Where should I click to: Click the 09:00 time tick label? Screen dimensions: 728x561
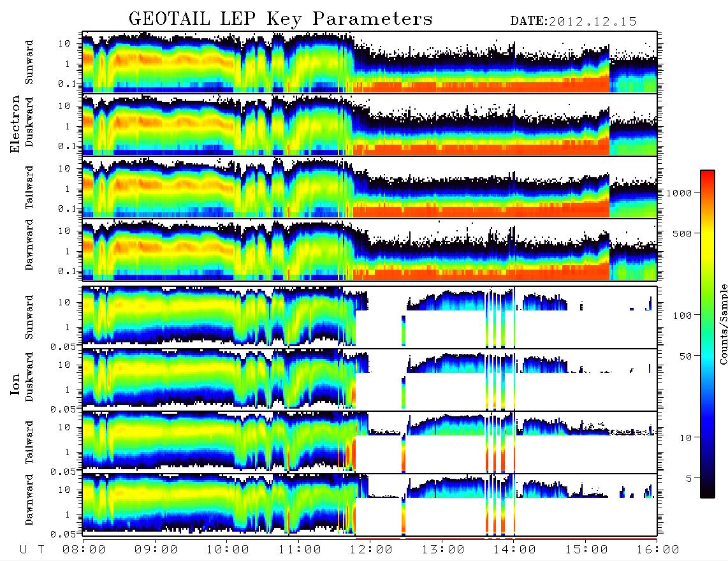click(x=156, y=550)
